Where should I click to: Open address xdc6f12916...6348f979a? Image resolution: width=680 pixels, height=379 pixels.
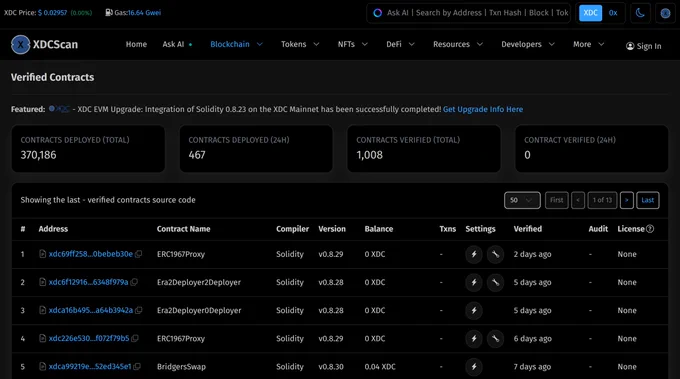coord(88,282)
